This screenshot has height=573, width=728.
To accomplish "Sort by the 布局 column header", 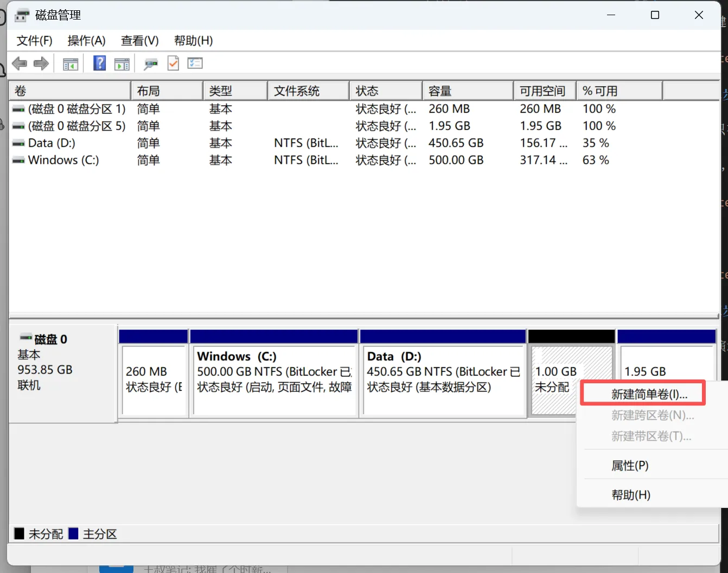I will pyautogui.click(x=167, y=91).
